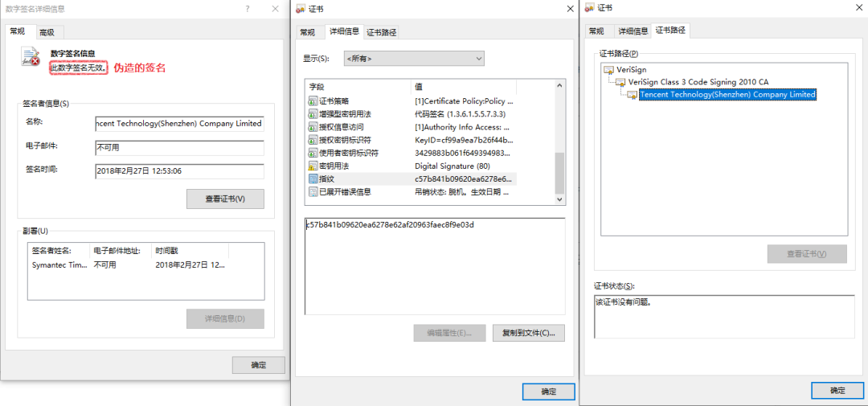Click the 时间戳 column header
This screenshot has height=406, width=868.
[190, 250]
